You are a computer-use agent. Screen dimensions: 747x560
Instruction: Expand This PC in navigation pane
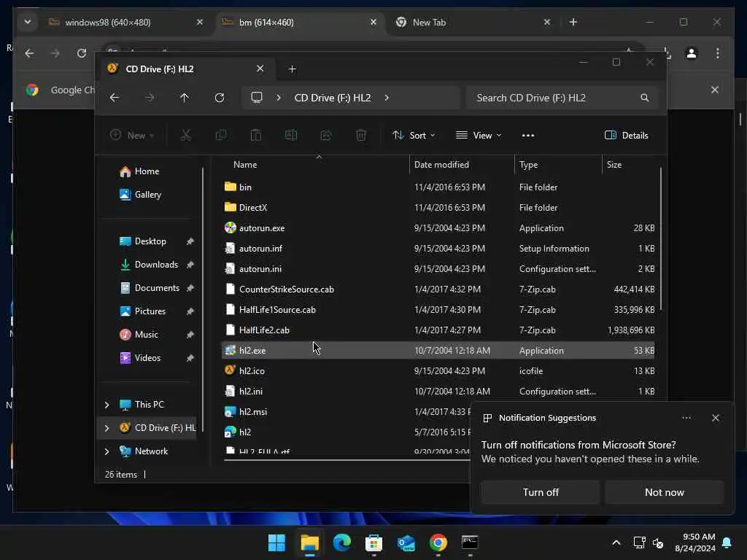pyautogui.click(x=107, y=405)
